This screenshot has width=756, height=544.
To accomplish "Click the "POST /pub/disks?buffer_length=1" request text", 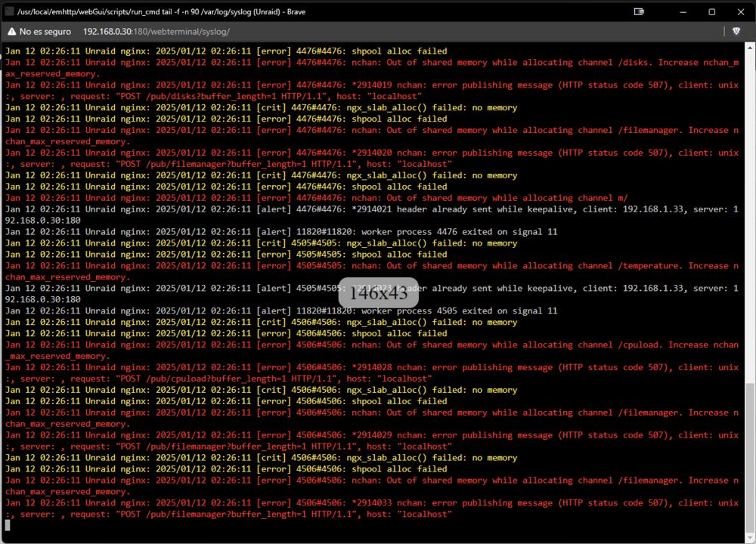I will tap(220, 97).
